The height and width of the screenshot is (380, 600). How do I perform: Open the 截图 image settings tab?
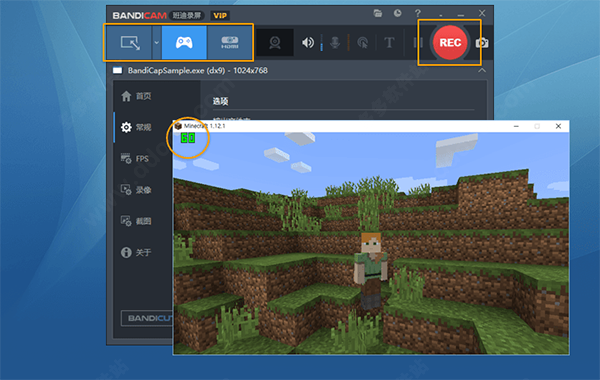coord(136,221)
